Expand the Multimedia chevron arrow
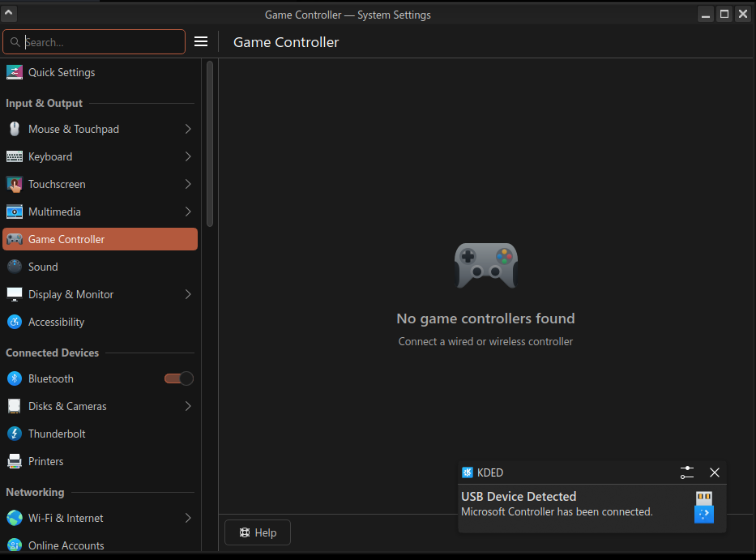756x560 pixels. (x=188, y=212)
